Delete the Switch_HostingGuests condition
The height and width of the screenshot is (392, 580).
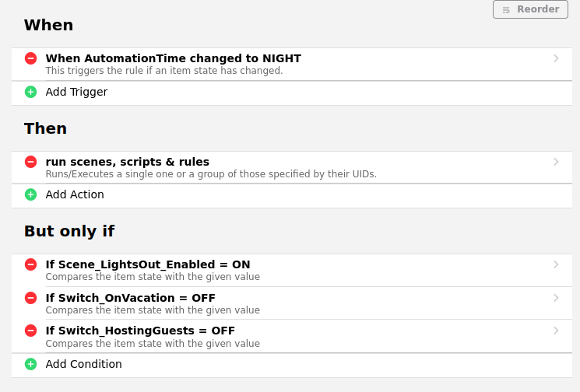point(30,331)
